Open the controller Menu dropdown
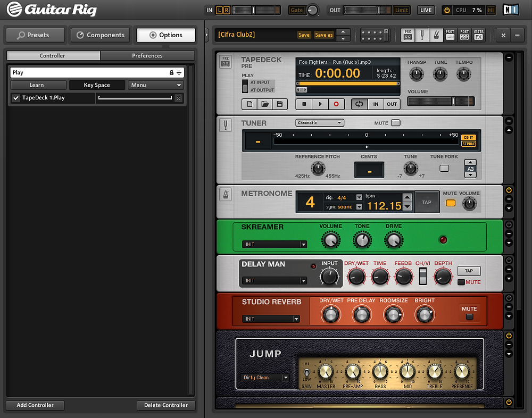This screenshot has height=418, width=532. click(156, 85)
